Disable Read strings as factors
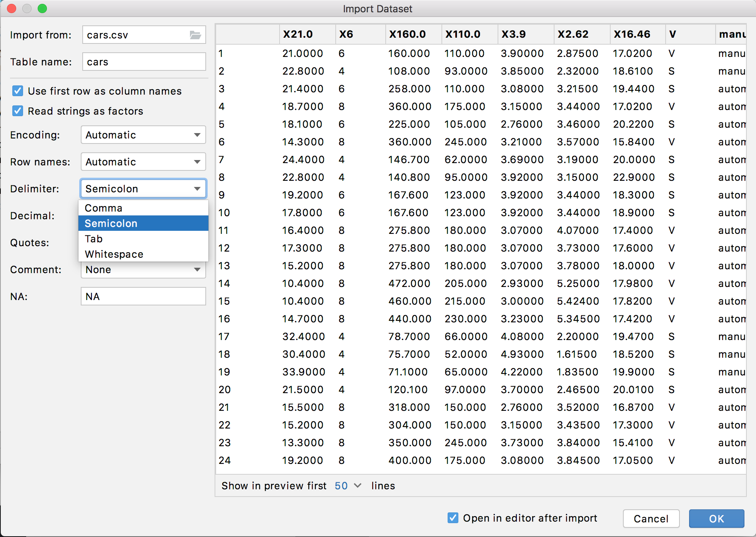756x537 pixels. coord(17,111)
